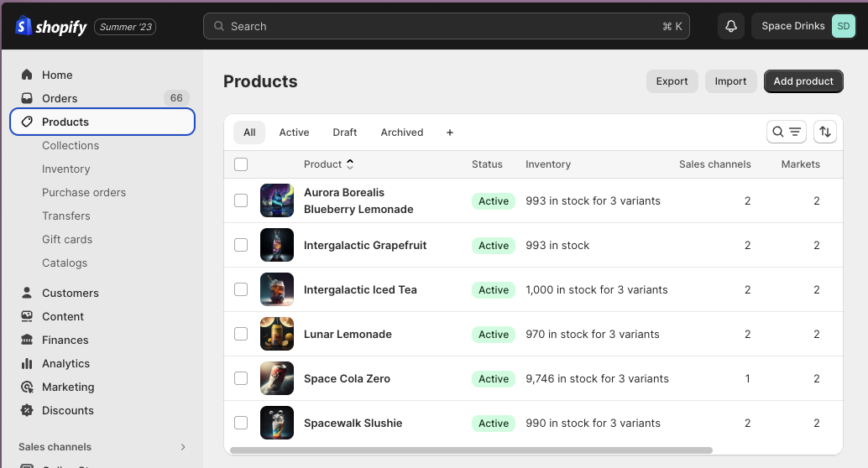Open Analytics bar chart icon
This screenshot has width=868, height=468.
[27, 363]
